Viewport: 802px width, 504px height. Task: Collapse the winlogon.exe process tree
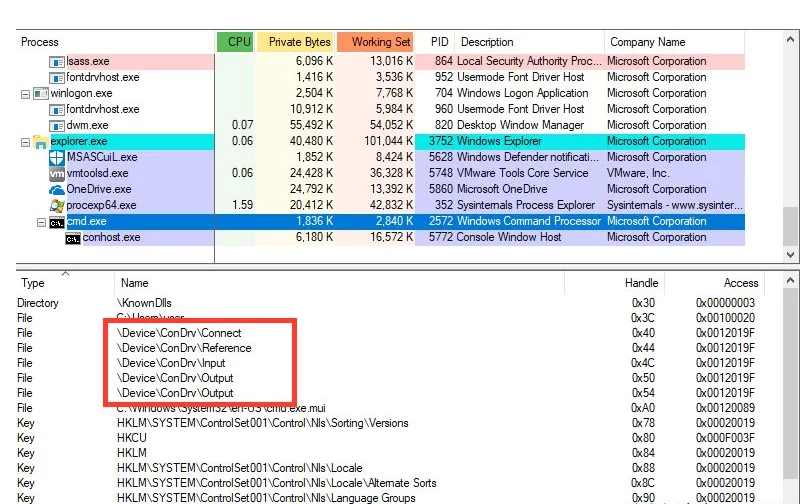pos(26,94)
